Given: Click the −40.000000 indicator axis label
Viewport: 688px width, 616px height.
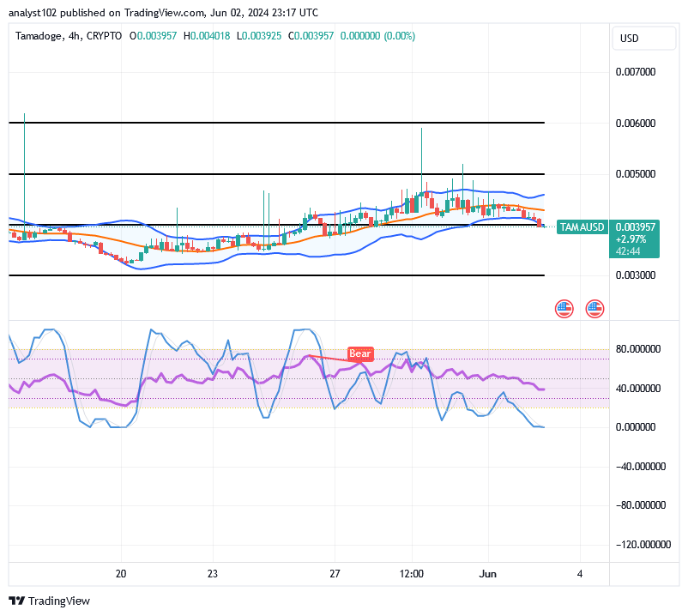Looking at the screenshot, I should pos(641,467).
